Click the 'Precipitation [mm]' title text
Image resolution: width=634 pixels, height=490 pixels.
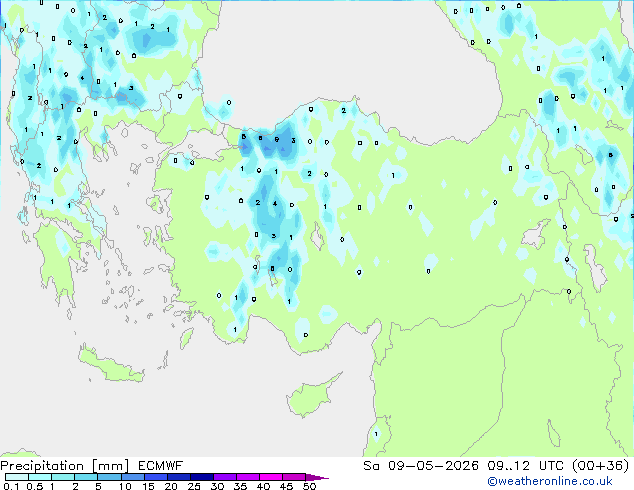[65, 466]
